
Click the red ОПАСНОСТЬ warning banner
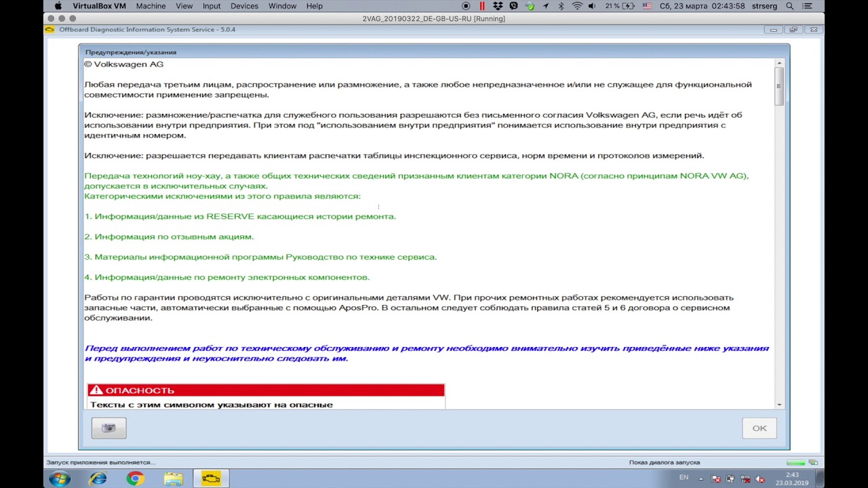[266, 390]
